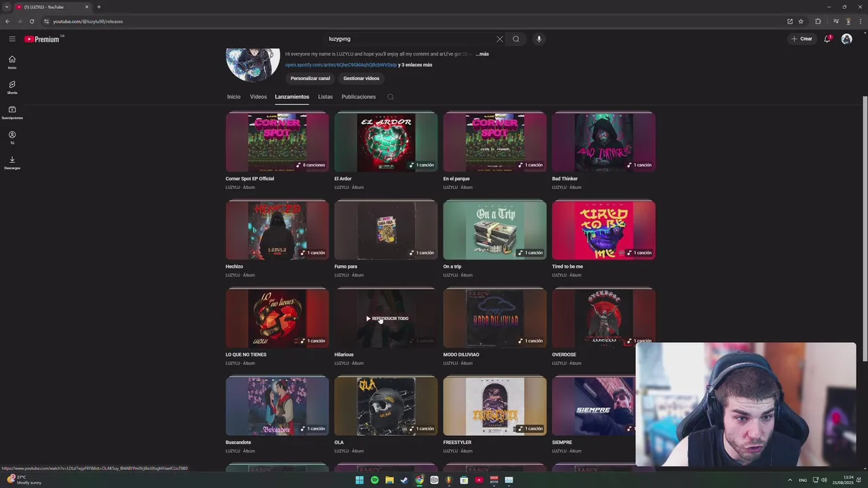Open the FREESTYLER album thumbnail

pyautogui.click(x=495, y=406)
